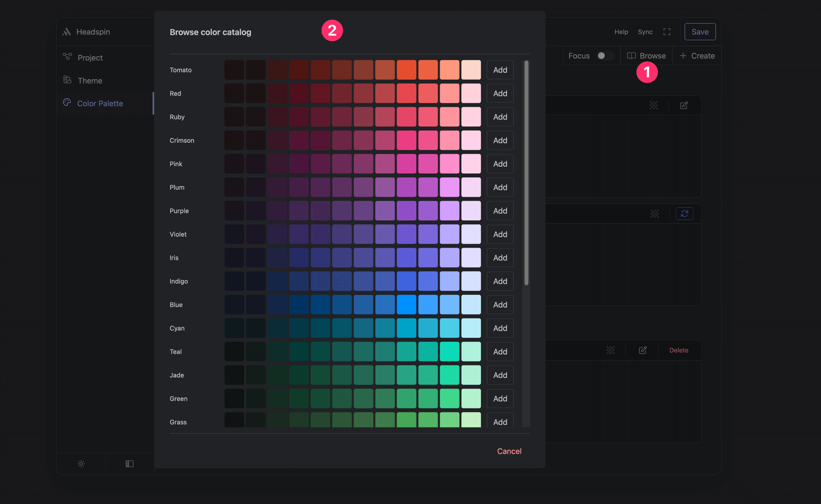
Task: Click the Save button
Action: tap(700, 31)
